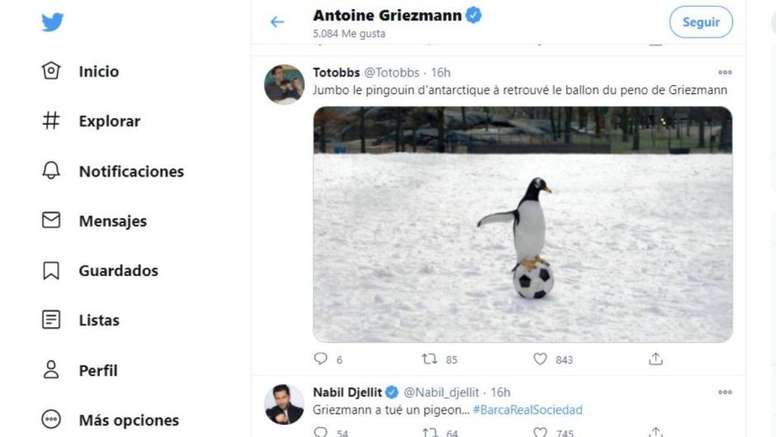Expand options on Nabil Djellit's tweet
The height and width of the screenshot is (437, 776).
coord(725,392)
